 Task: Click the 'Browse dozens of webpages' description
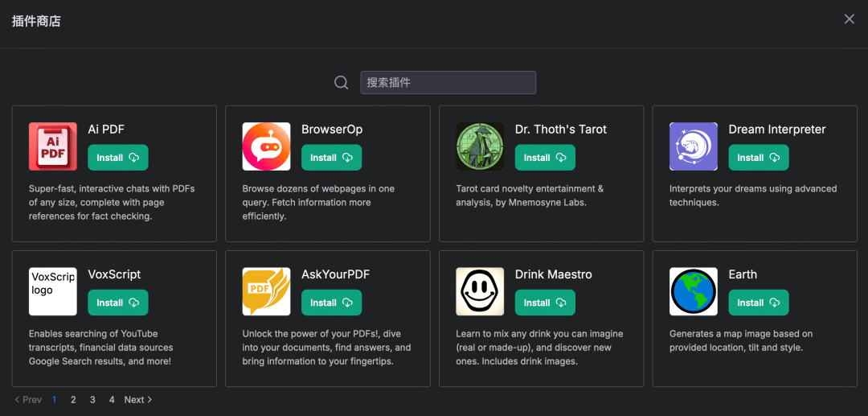[318, 203]
